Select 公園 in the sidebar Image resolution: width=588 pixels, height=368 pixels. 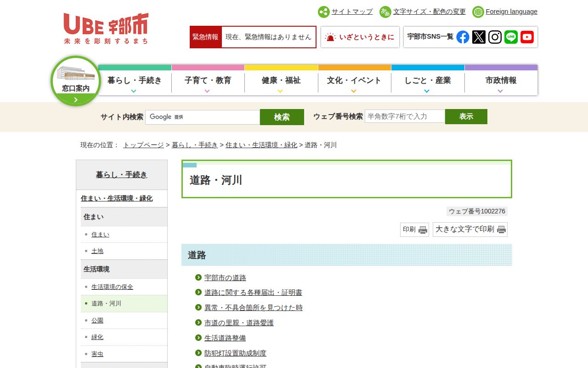[97, 321]
